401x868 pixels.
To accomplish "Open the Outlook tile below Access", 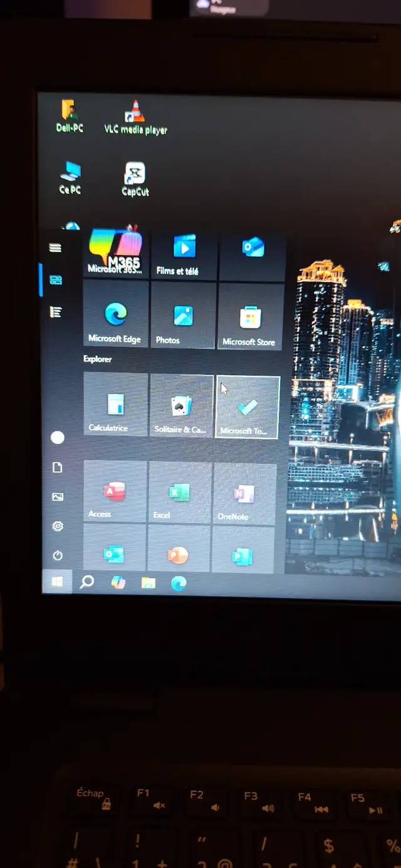I will [114, 549].
